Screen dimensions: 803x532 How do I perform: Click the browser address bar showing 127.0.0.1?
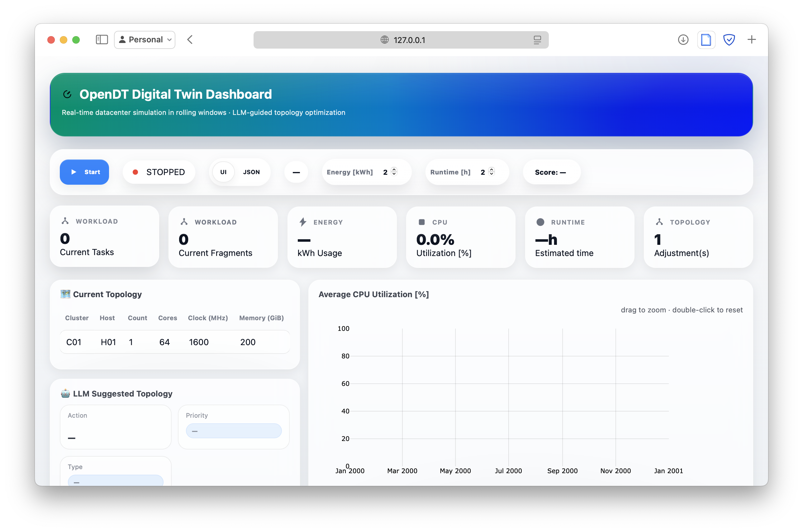pos(401,40)
